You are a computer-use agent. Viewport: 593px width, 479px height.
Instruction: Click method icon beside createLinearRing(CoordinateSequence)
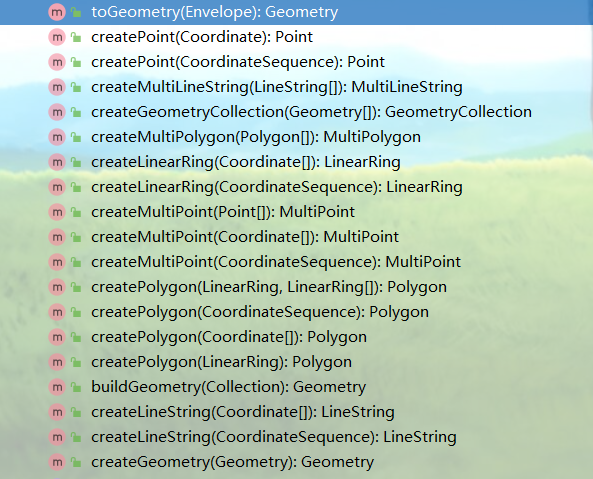click(57, 187)
